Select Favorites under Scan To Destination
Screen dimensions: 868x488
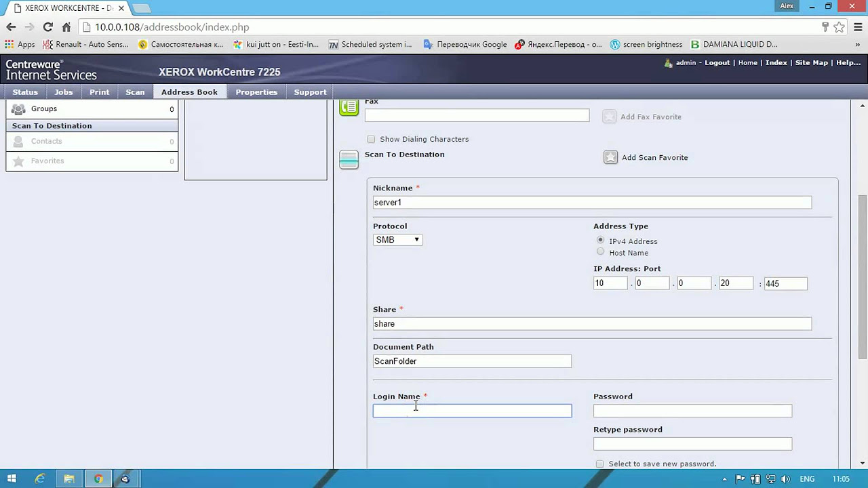click(x=92, y=161)
